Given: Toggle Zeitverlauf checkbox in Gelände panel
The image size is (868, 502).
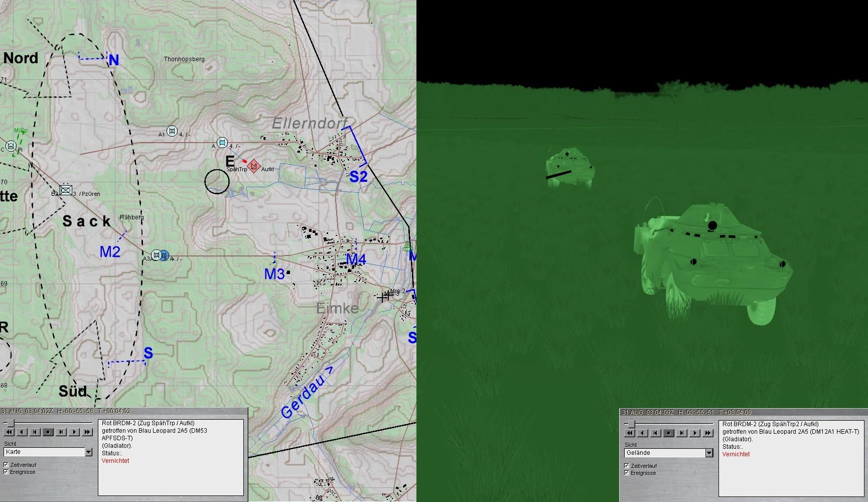Looking at the screenshot, I should pyautogui.click(x=627, y=466).
